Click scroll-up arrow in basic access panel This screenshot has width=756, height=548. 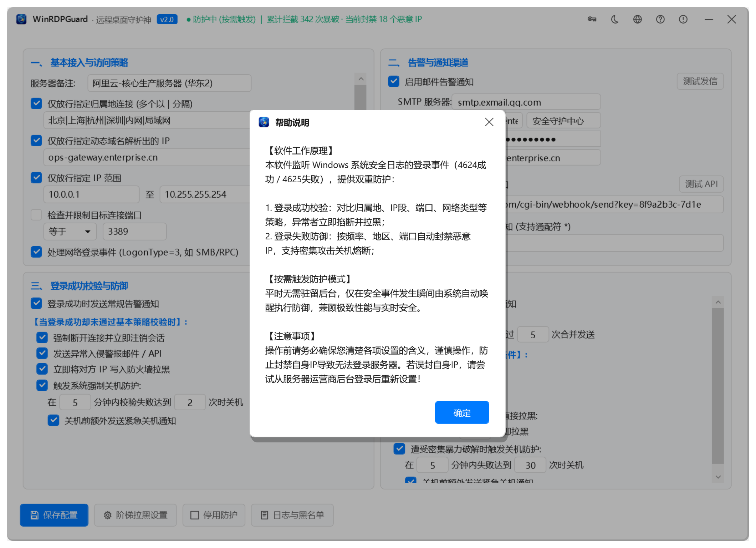pyautogui.click(x=361, y=79)
